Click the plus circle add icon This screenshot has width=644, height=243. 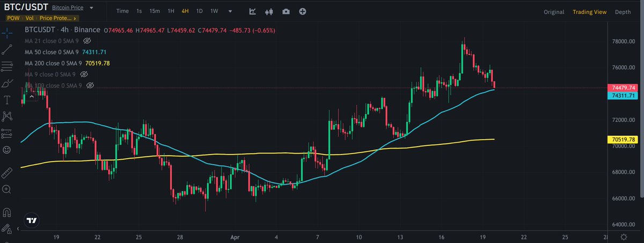pos(303,11)
